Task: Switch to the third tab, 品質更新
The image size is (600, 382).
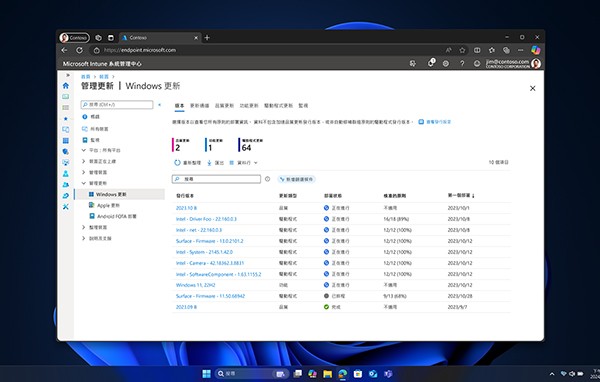Action: (224, 106)
